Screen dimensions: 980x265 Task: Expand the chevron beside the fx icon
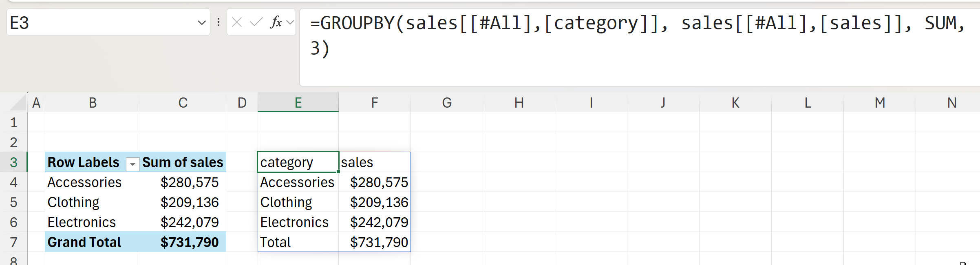(x=290, y=22)
